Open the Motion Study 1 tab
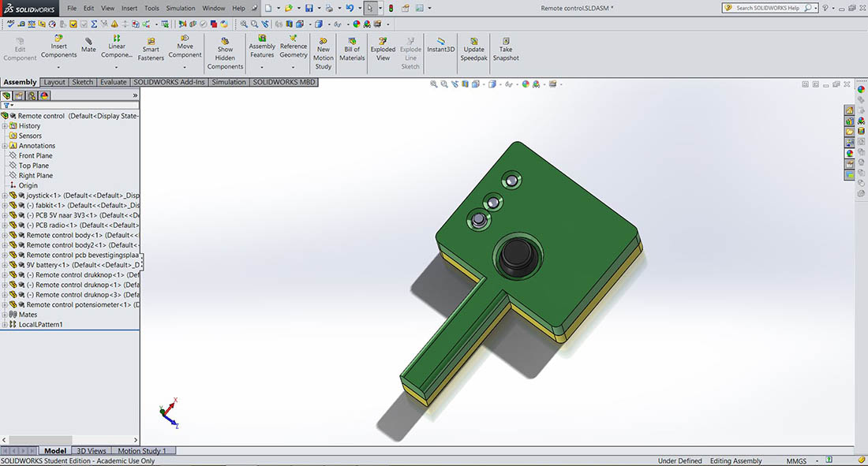 tap(142, 450)
